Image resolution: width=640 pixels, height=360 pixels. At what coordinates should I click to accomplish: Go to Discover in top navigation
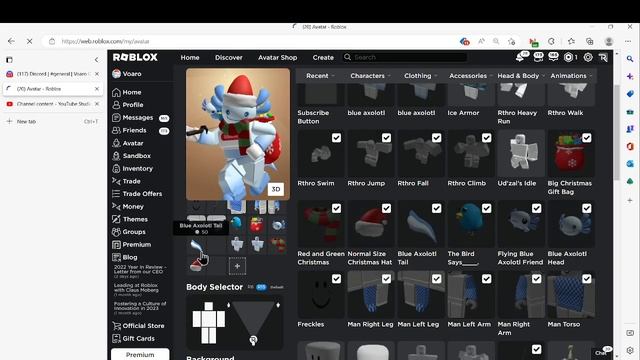(229, 58)
